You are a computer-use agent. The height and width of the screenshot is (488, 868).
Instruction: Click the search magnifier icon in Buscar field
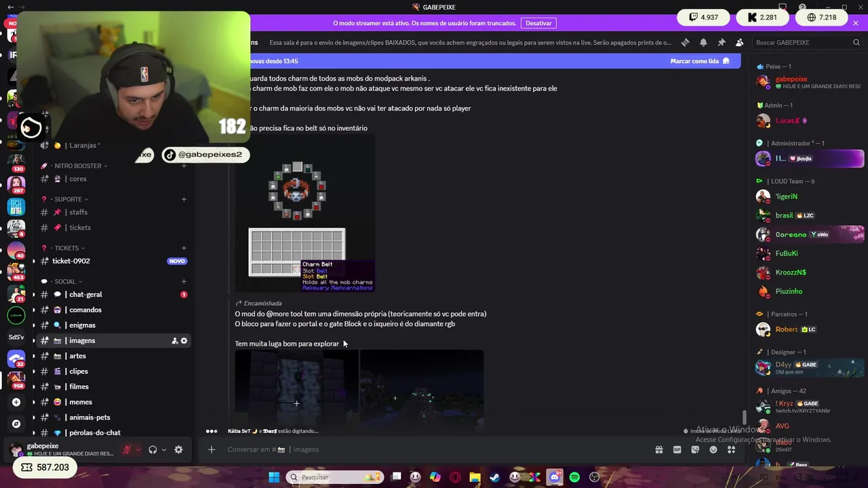coord(856,42)
